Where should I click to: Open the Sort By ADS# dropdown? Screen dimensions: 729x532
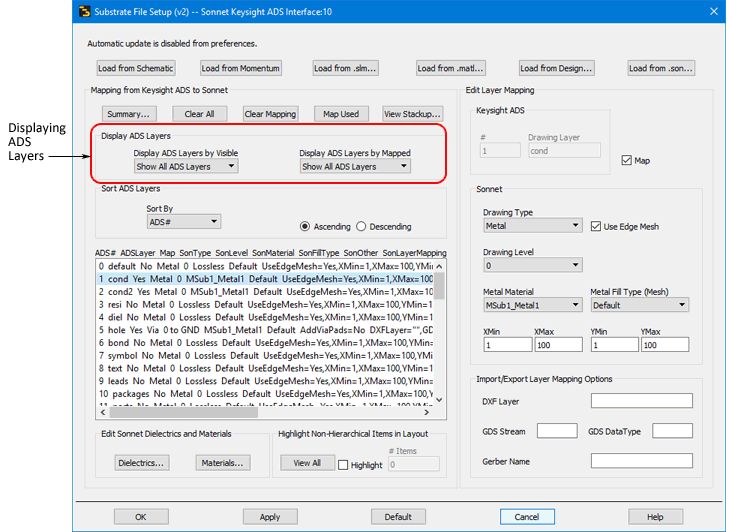(184, 222)
